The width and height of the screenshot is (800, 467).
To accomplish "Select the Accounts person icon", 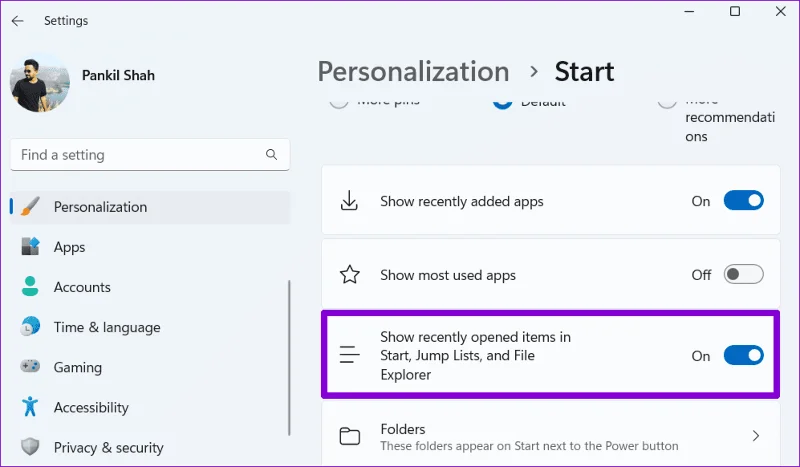I will coord(30,286).
